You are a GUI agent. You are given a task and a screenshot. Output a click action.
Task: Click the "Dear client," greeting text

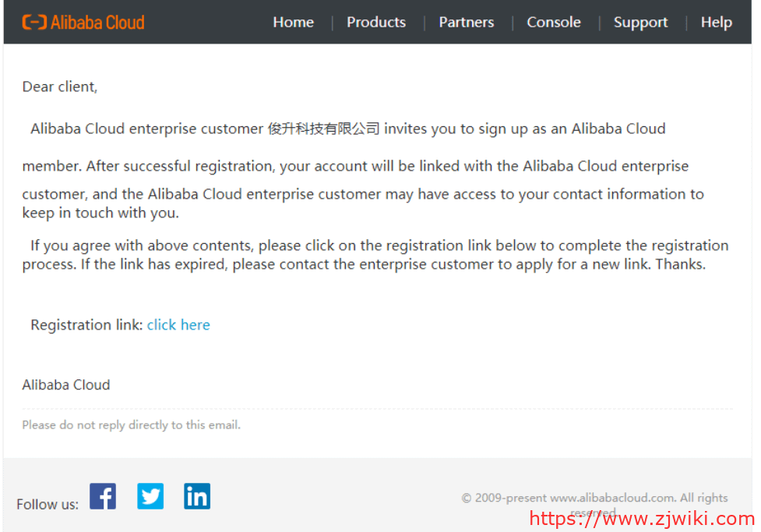[x=60, y=86]
